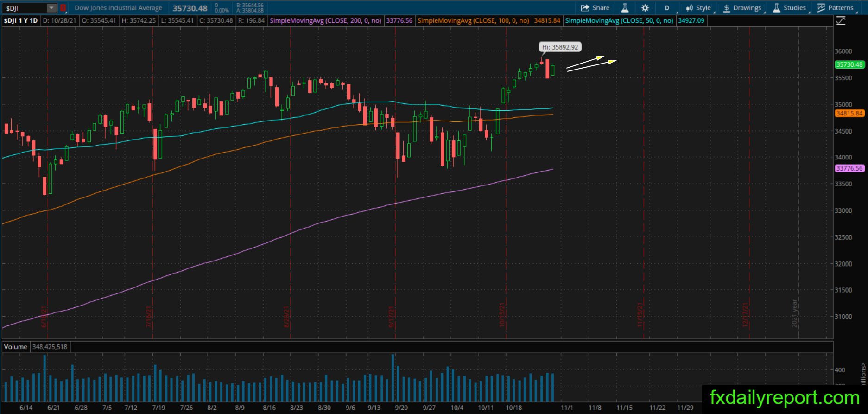
Task: Click the range value R: 196.84
Action: click(x=252, y=21)
